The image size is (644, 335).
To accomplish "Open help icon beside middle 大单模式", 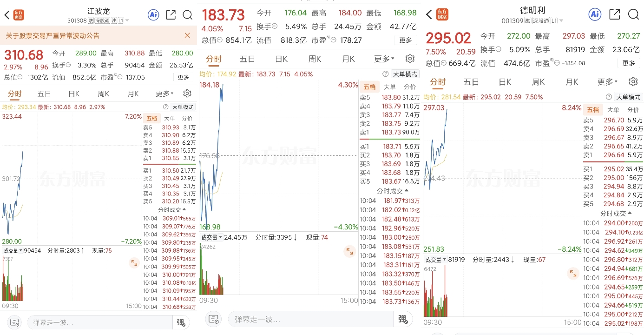I will click(385, 74).
